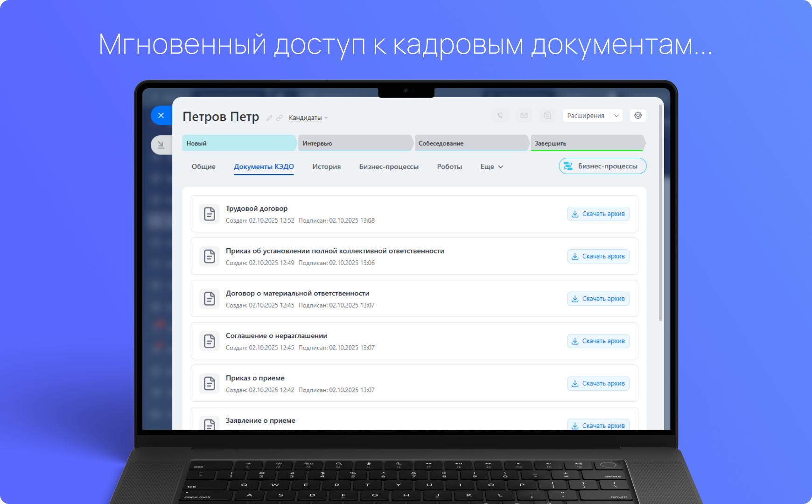Move candidate to the Интервью stage
This screenshot has height=504, width=812.
coord(356,143)
